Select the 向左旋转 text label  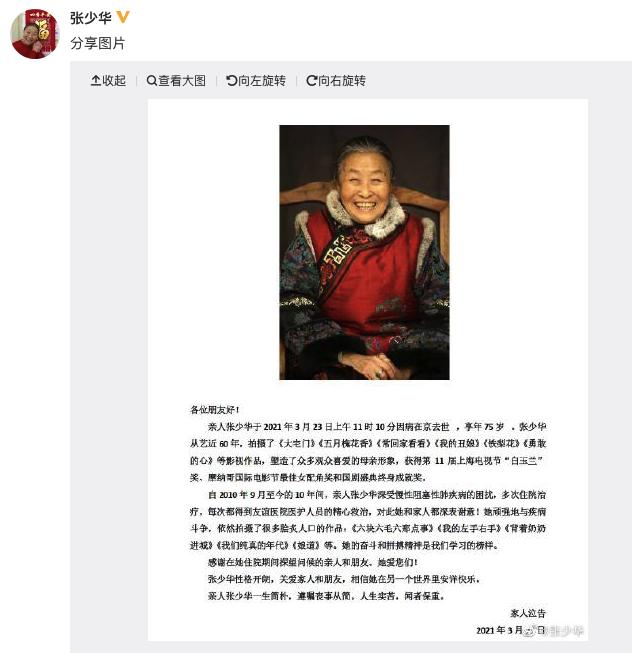tap(262, 80)
